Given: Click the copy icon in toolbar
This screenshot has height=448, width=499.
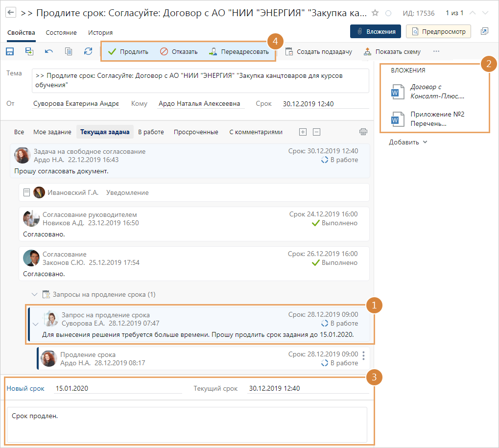Looking at the screenshot, I should 69,51.
